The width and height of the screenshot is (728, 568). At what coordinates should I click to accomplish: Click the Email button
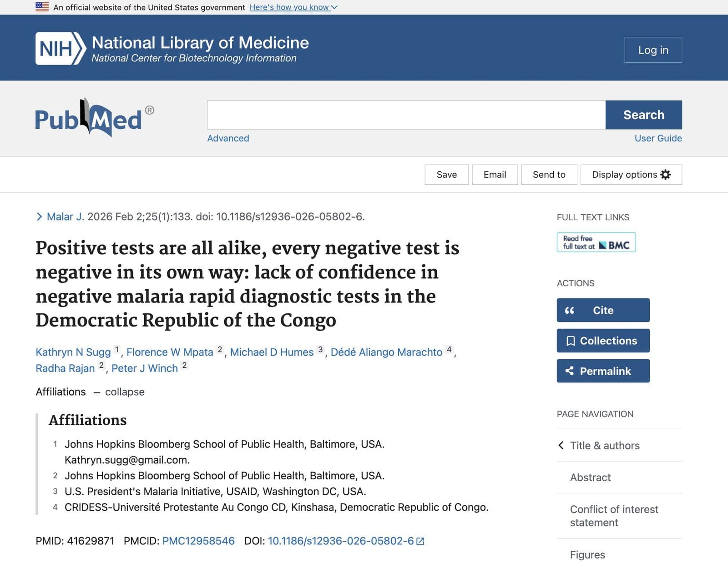point(495,175)
